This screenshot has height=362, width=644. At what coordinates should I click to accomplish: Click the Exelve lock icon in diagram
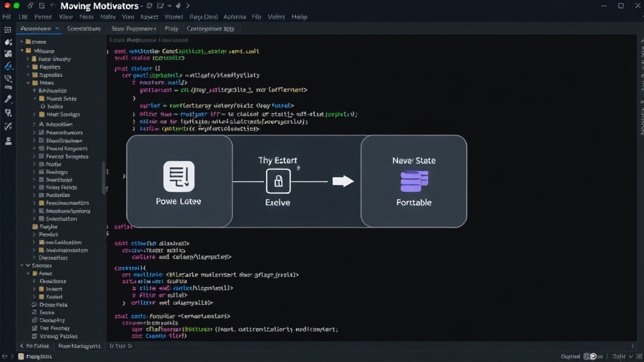[278, 181]
